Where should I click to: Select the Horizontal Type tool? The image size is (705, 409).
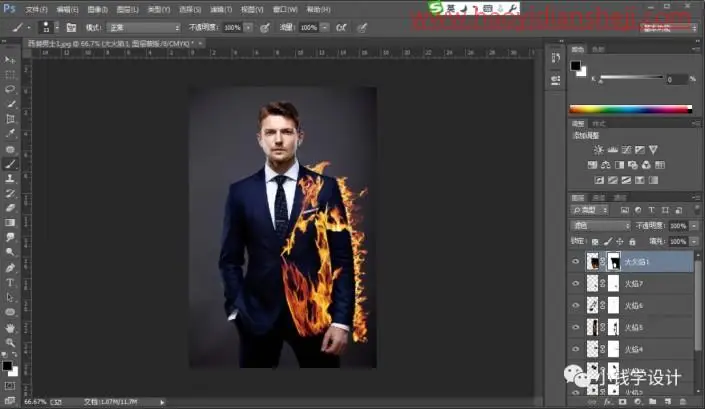click(x=10, y=283)
